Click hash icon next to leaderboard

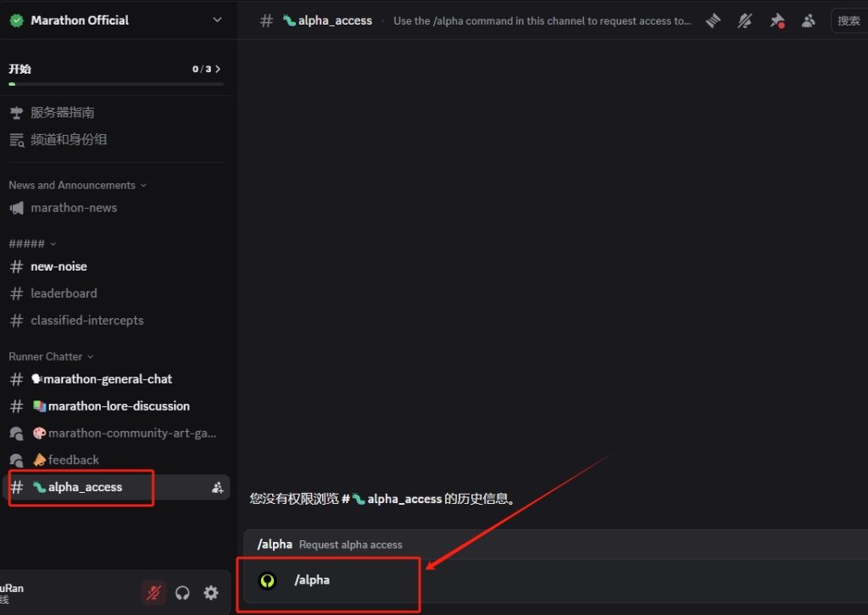[x=17, y=294]
